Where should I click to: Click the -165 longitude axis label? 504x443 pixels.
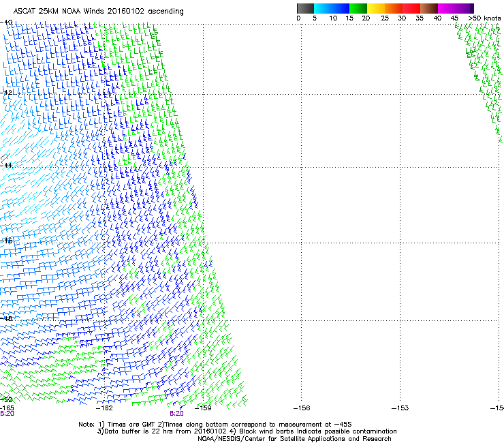tap(7, 408)
